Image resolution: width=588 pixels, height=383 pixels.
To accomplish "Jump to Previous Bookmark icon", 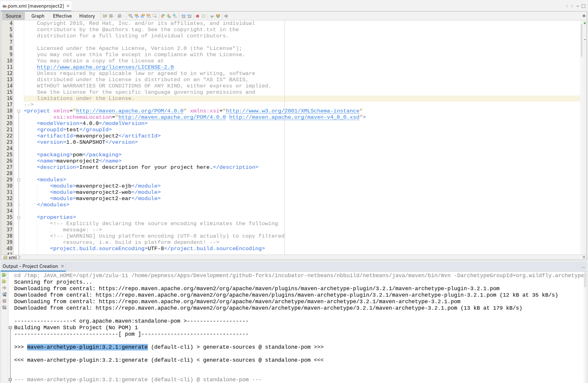I will [163, 16].
